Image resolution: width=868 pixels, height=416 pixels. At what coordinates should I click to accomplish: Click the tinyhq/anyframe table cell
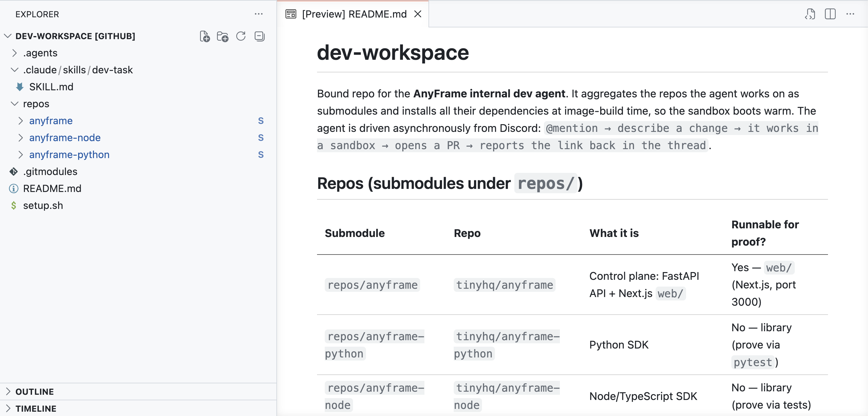coord(504,285)
